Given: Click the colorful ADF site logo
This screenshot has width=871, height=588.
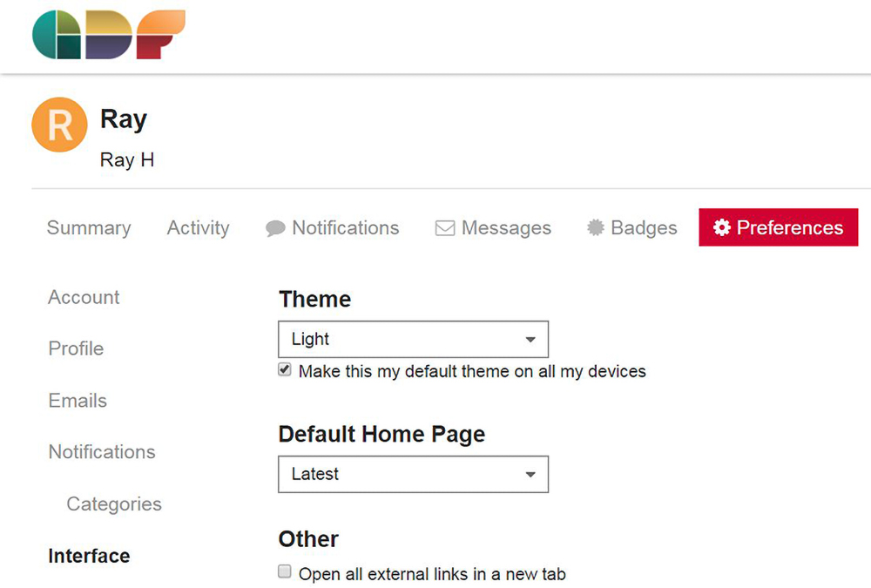Looking at the screenshot, I should click(x=109, y=35).
